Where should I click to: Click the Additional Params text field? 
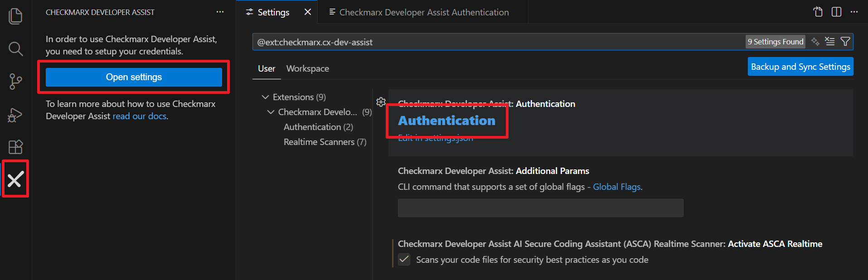click(540, 208)
